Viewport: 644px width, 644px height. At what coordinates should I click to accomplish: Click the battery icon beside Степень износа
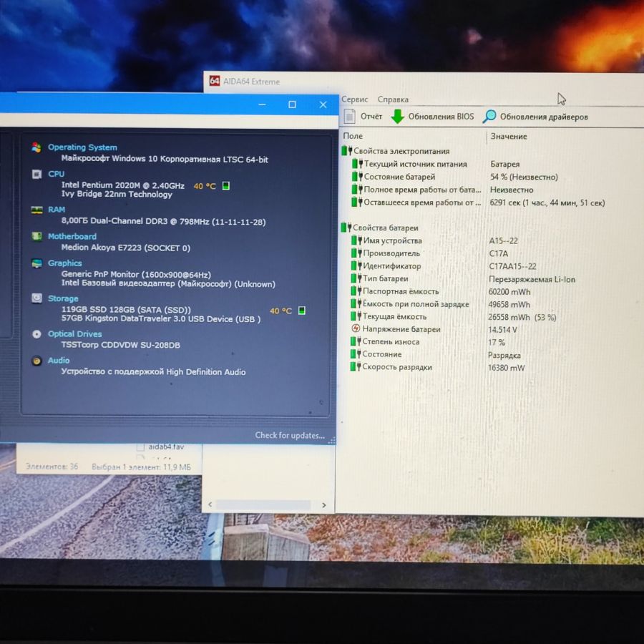point(356,341)
